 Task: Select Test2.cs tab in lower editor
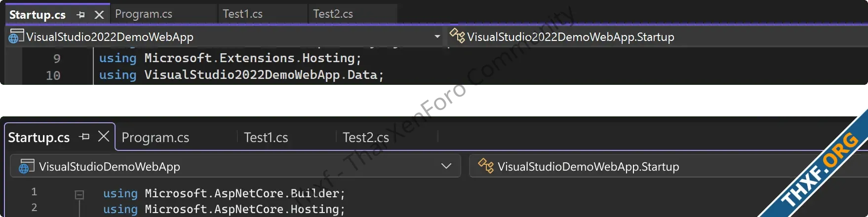(366, 137)
